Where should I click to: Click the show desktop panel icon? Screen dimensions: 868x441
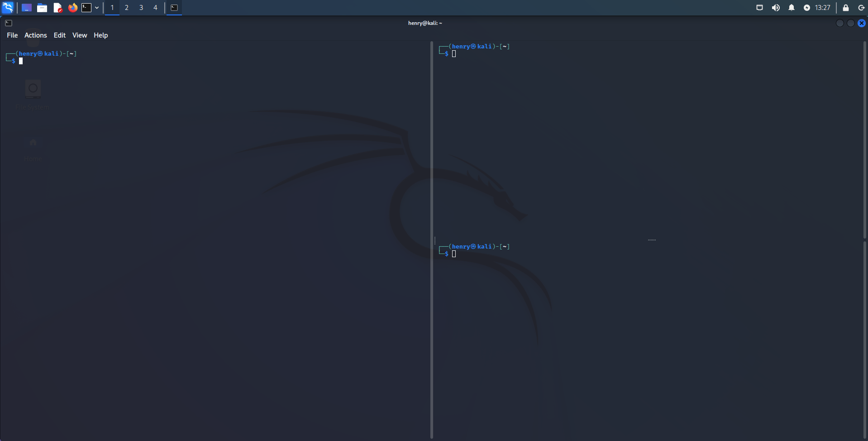[27, 8]
